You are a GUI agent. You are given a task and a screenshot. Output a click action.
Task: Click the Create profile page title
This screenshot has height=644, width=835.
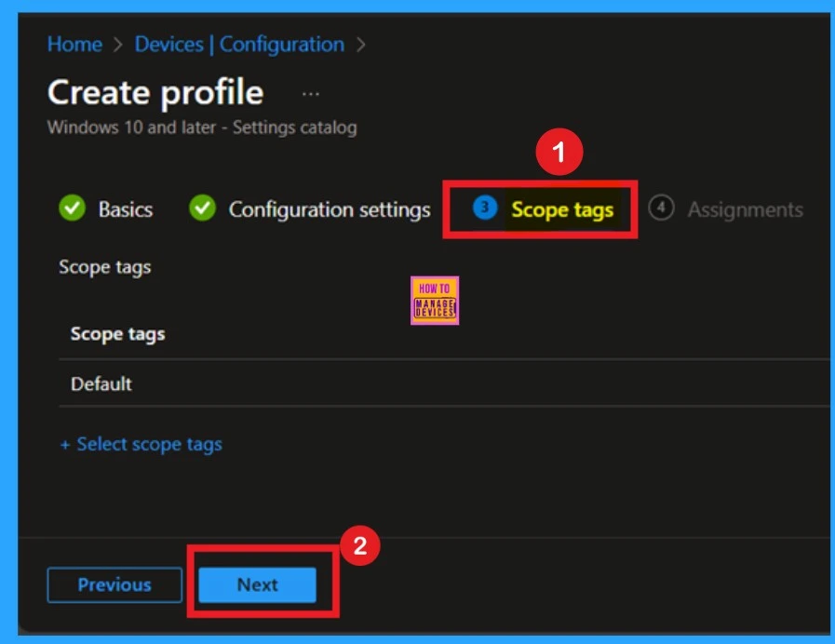155,93
